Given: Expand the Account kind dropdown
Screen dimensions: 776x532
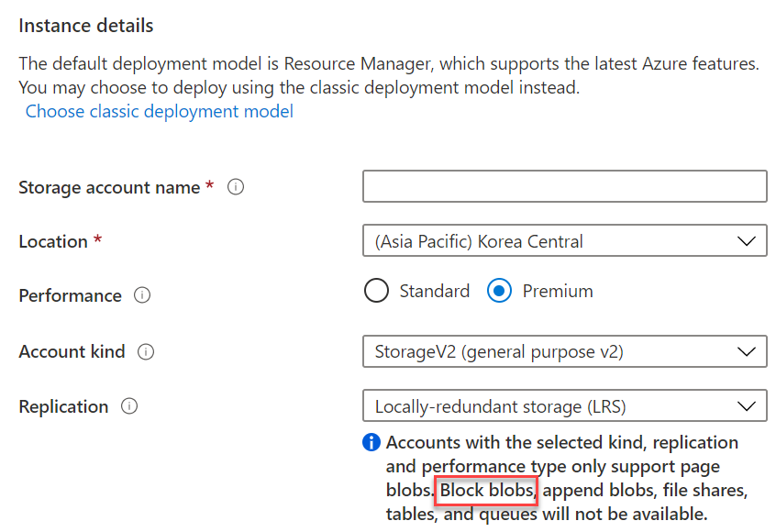Looking at the screenshot, I should (565, 351).
